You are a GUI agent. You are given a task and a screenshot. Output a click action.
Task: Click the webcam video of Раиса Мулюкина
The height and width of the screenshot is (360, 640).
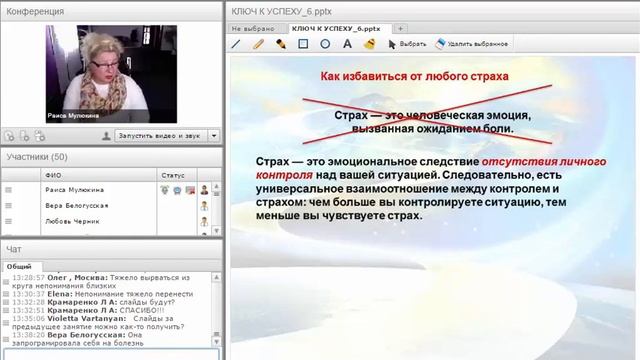(111, 74)
